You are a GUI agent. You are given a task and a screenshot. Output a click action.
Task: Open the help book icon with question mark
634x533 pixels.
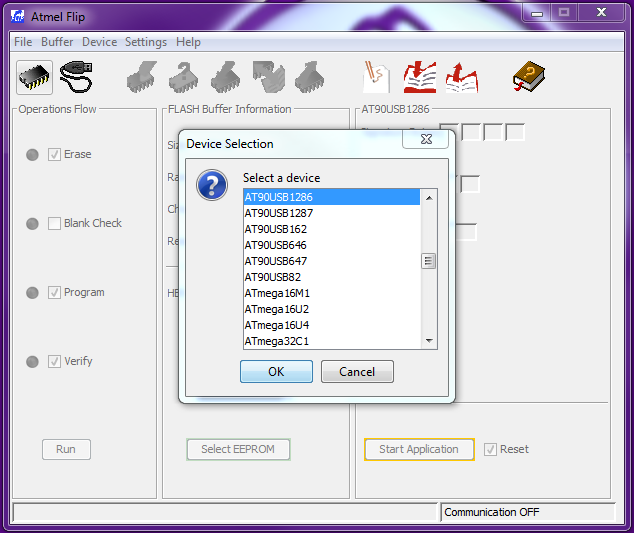(x=529, y=77)
